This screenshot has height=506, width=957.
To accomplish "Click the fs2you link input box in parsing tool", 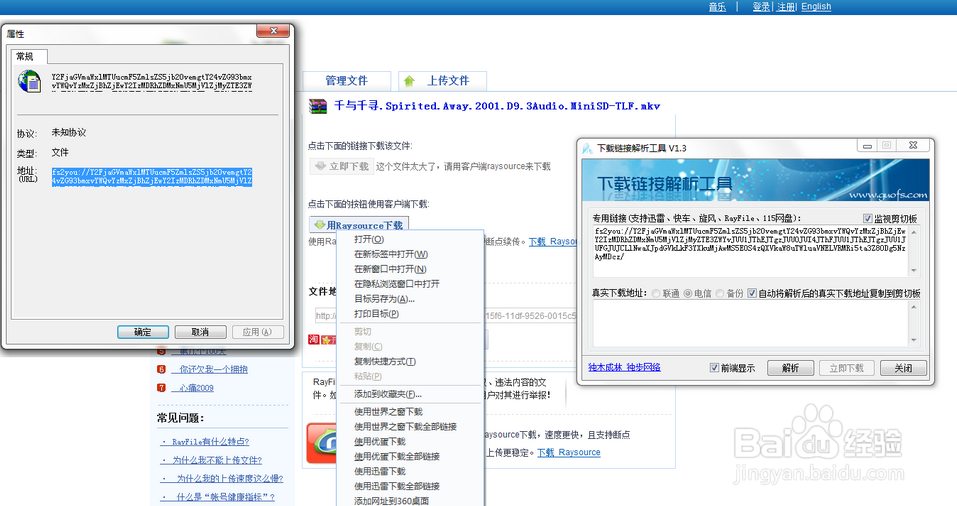I will tap(756, 251).
